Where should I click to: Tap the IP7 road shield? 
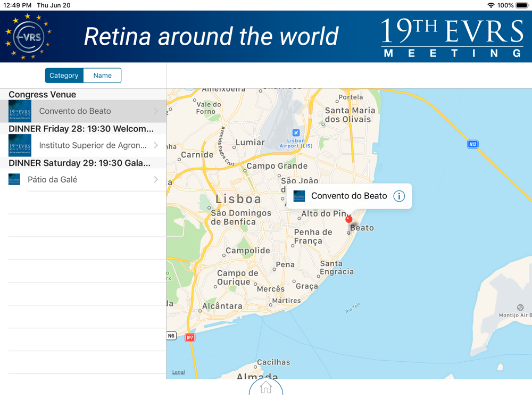tap(190, 338)
